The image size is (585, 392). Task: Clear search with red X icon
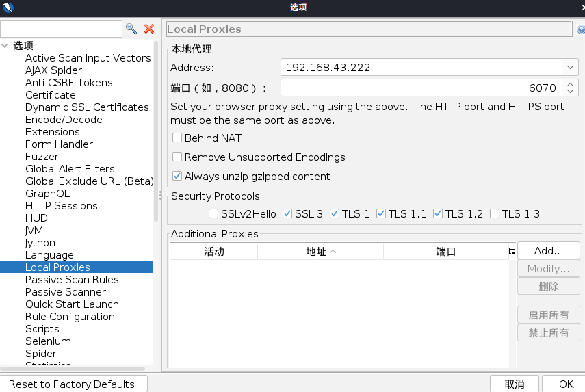(149, 29)
